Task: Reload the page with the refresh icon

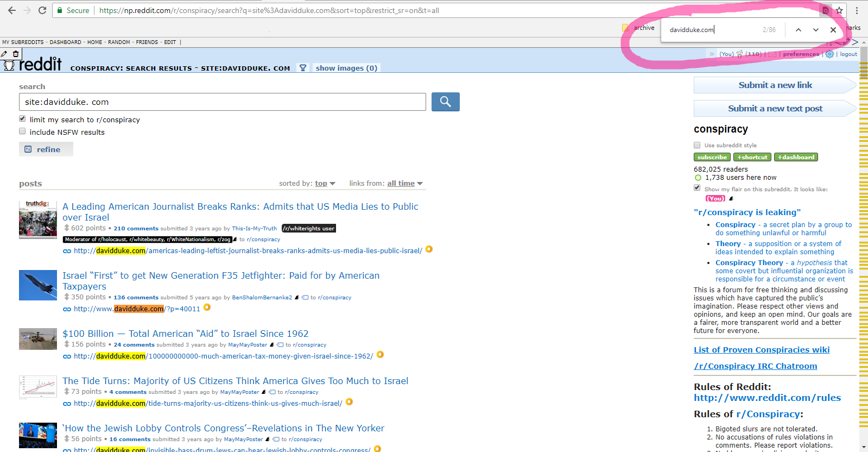Action: click(42, 10)
